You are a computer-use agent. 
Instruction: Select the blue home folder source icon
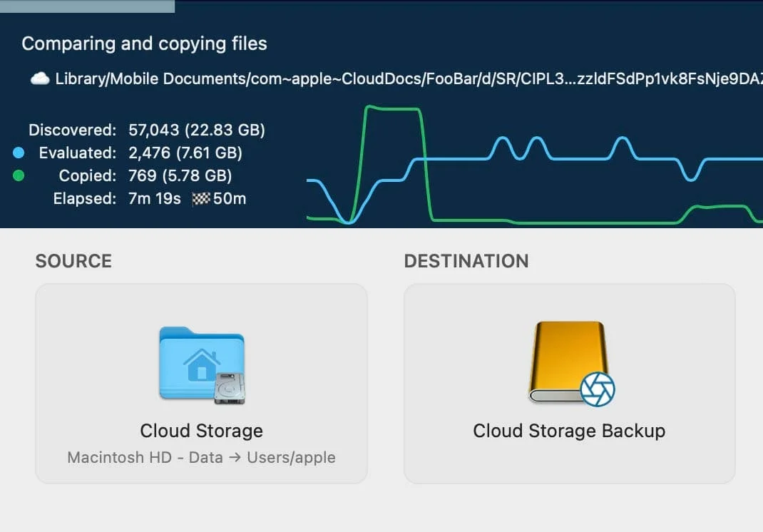(x=200, y=360)
